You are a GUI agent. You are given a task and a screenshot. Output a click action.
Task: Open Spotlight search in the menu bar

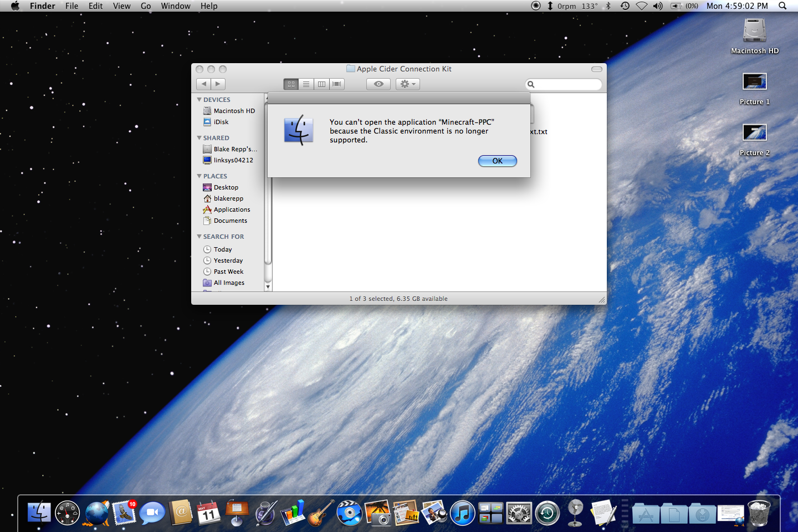(782, 6)
